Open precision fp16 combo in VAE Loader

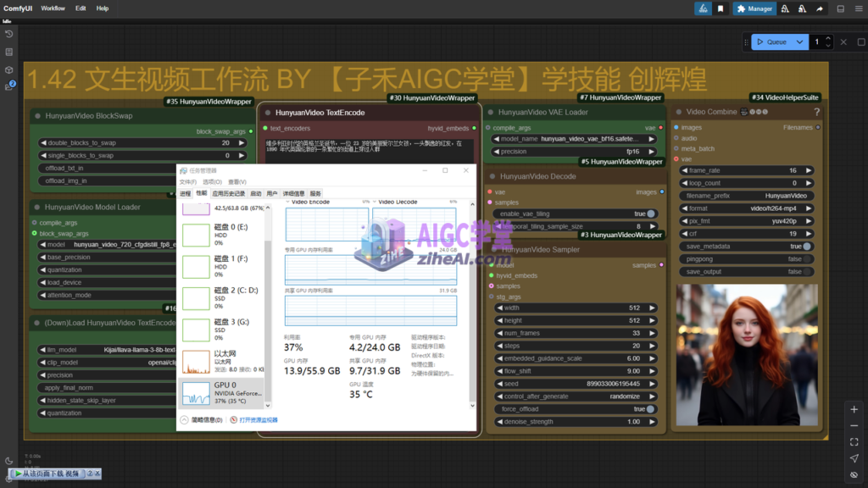click(x=574, y=152)
